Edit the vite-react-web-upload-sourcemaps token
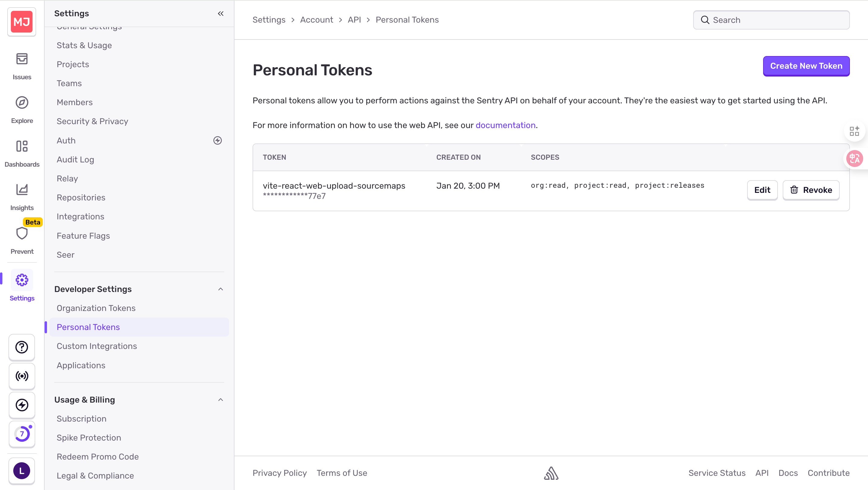Screen dimensions: 868x490 (x=762, y=190)
